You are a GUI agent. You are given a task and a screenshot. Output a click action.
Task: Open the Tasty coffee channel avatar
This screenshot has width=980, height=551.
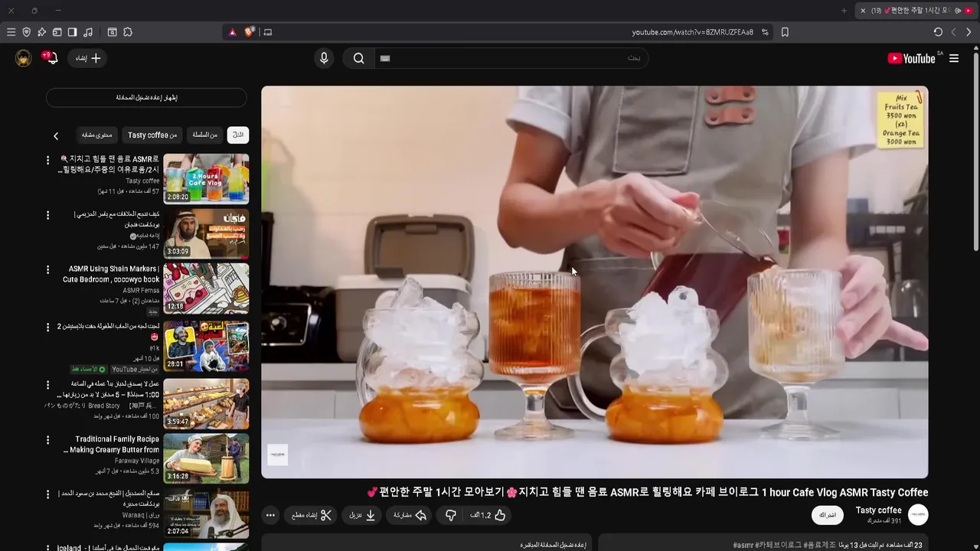click(x=918, y=514)
